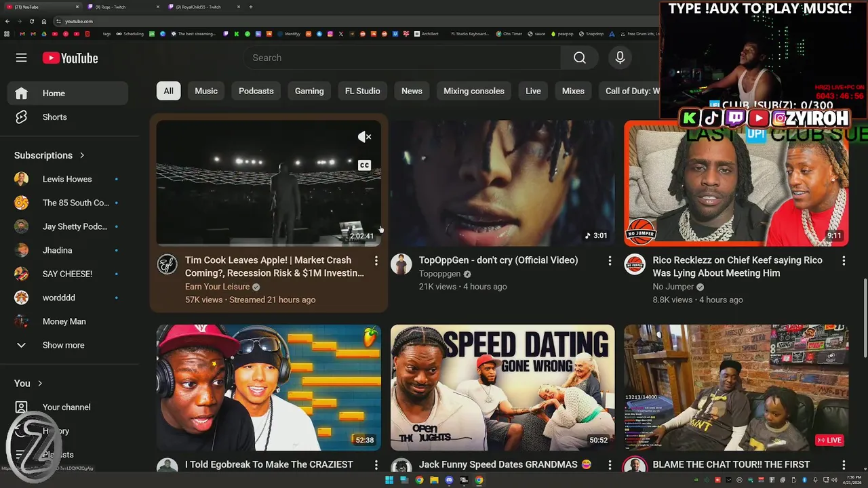Viewport: 868px width, 488px height.
Task: Open the Rico Recklezz video three-dot menu
Action: (844, 260)
